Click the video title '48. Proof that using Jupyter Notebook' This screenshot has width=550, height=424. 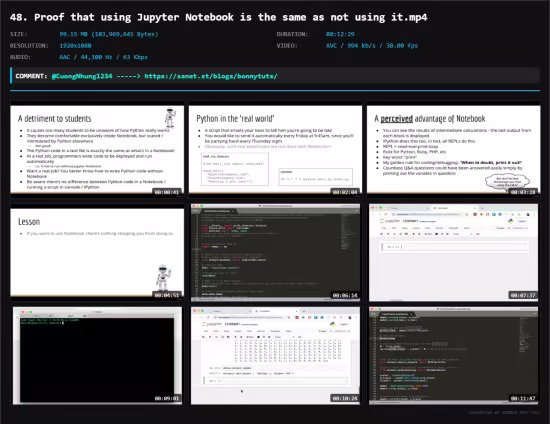click(x=219, y=17)
